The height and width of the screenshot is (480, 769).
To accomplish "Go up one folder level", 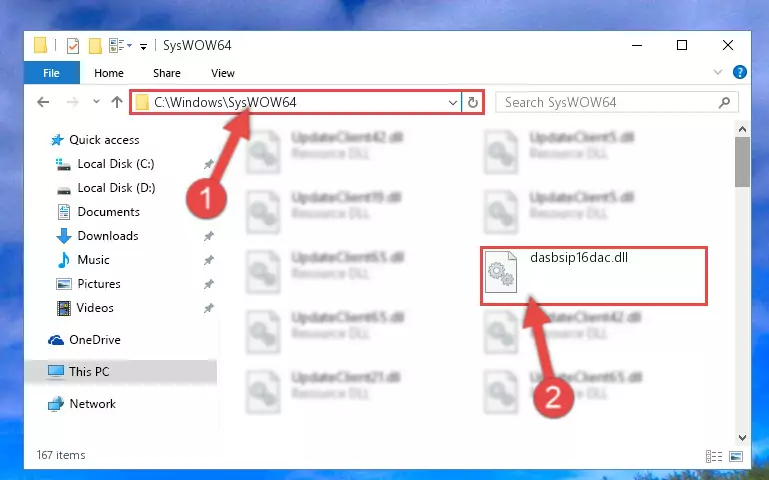I will click(117, 102).
